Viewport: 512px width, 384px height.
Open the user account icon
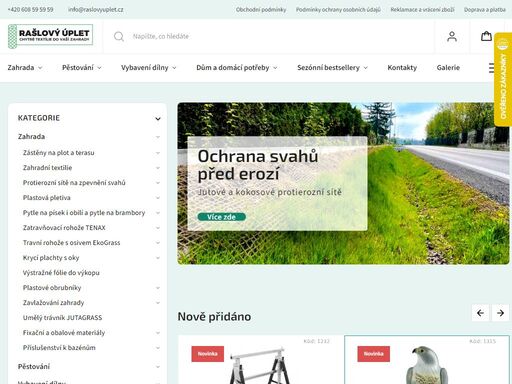(452, 36)
